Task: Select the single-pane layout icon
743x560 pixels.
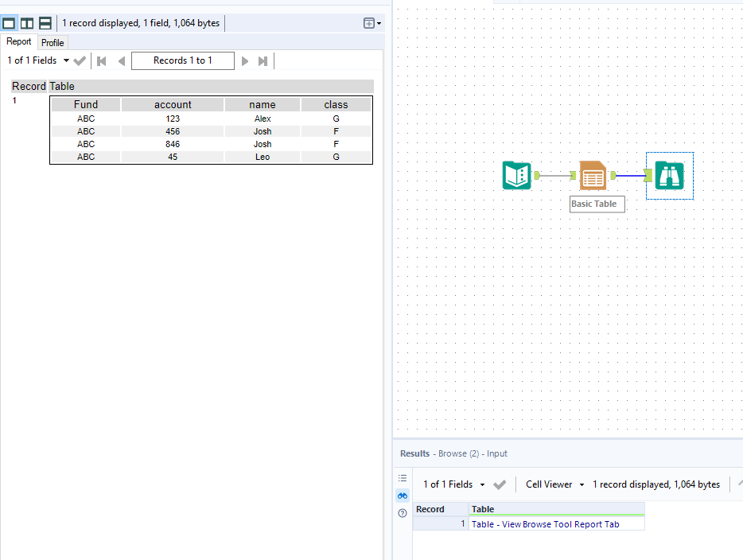Action: (9, 23)
